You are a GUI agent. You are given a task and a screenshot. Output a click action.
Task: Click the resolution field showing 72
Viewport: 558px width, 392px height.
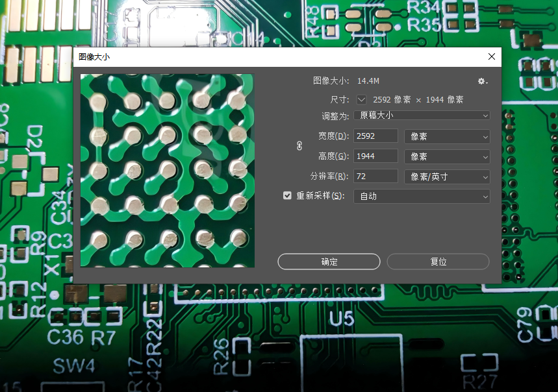click(375, 177)
